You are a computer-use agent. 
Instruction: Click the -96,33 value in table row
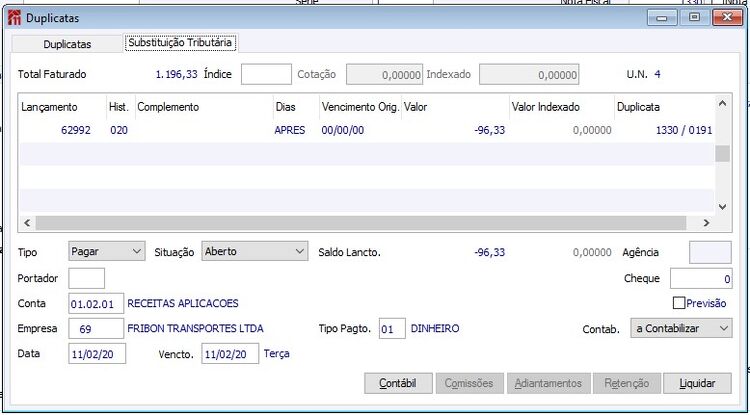pyautogui.click(x=489, y=130)
